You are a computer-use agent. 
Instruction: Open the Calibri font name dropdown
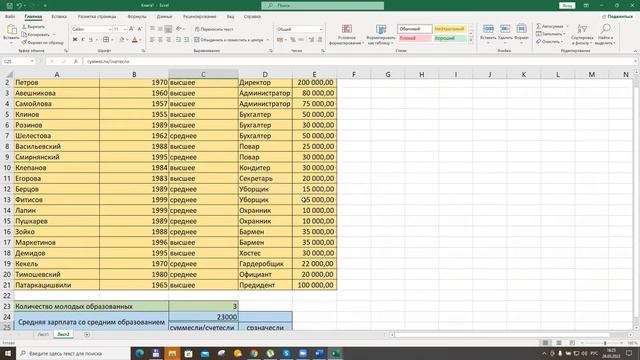110,29
